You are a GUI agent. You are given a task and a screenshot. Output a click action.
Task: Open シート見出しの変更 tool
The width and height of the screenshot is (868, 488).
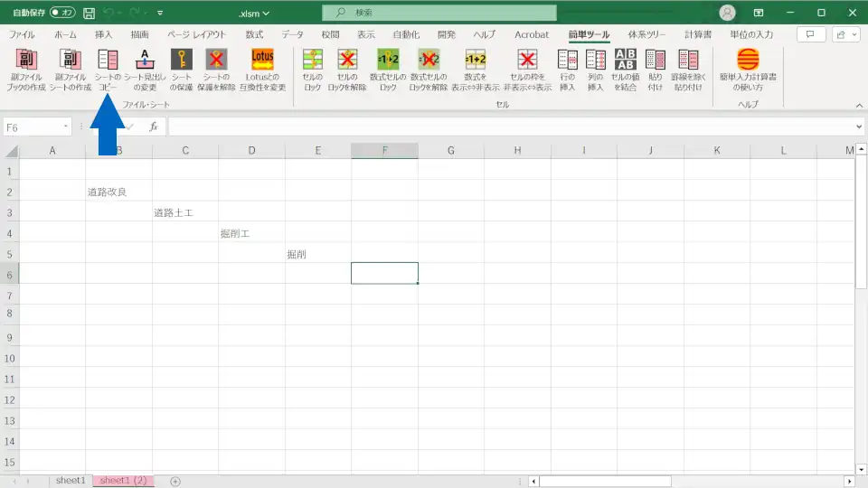point(145,70)
